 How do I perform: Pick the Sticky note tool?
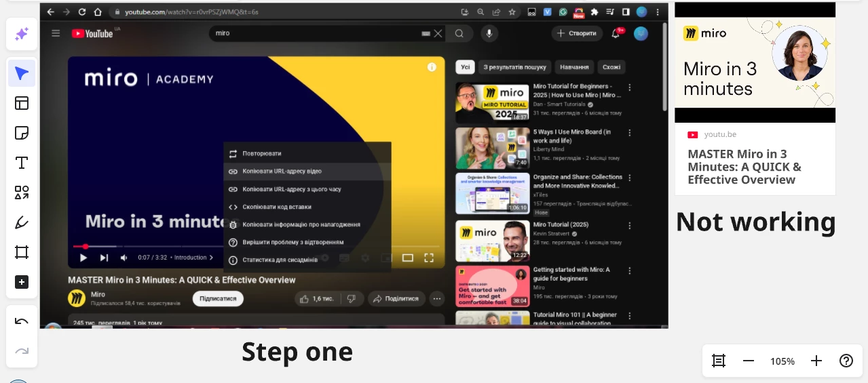click(x=22, y=133)
